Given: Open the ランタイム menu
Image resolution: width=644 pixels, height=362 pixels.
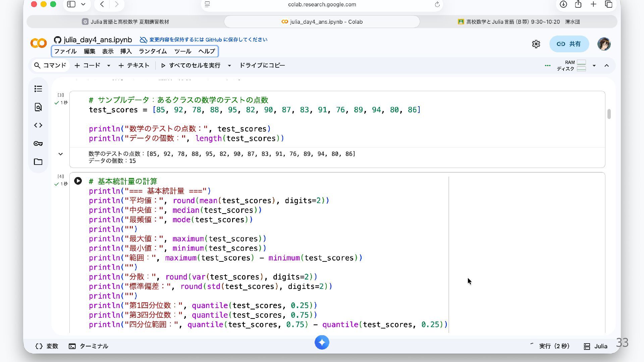Looking at the screenshot, I should (153, 51).
